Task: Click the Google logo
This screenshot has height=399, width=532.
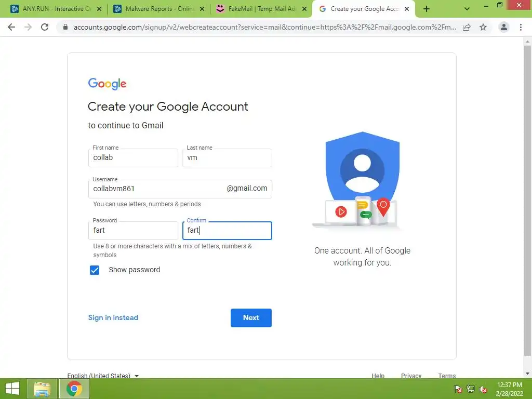Action: 107,84
